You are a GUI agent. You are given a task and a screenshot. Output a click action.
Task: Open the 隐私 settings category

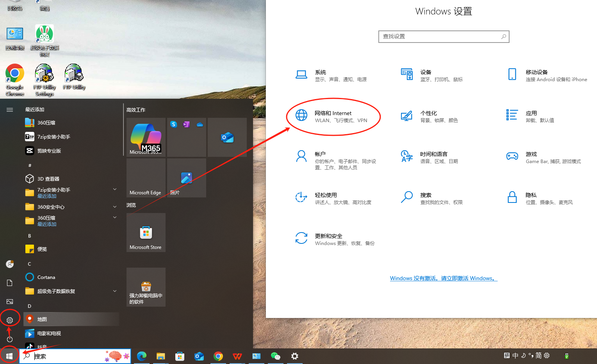531,198
